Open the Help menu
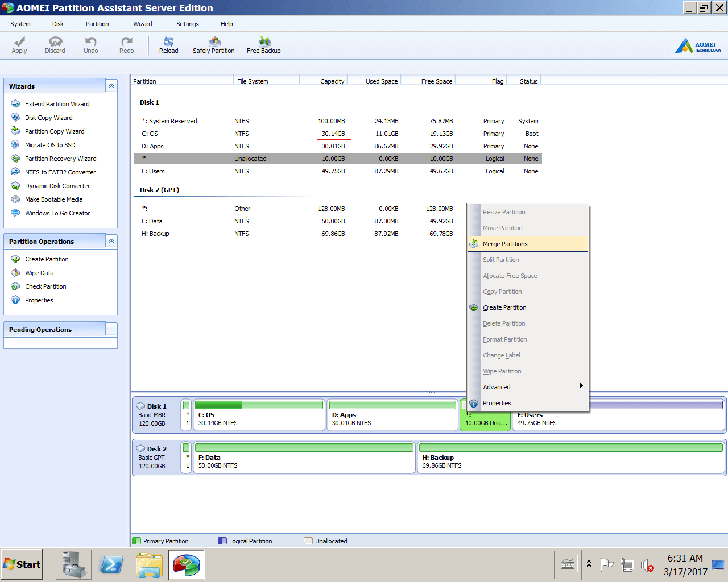The width and height of the screenshot is (728, 582). [x=227, y=24]
